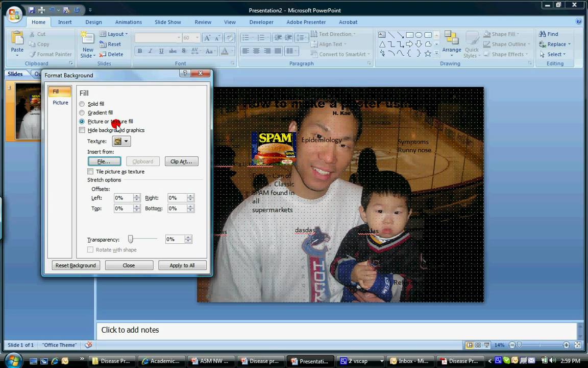This screenshot has height=368, width=588.
Task: Switch to Picture tab in Format Background
Action: 60,103
